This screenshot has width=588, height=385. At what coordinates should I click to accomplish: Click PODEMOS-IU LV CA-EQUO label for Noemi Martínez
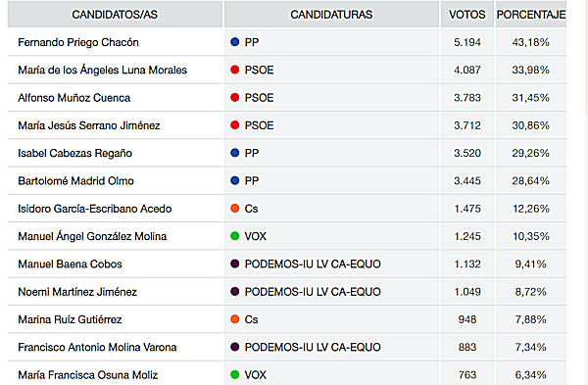point(313,292)
